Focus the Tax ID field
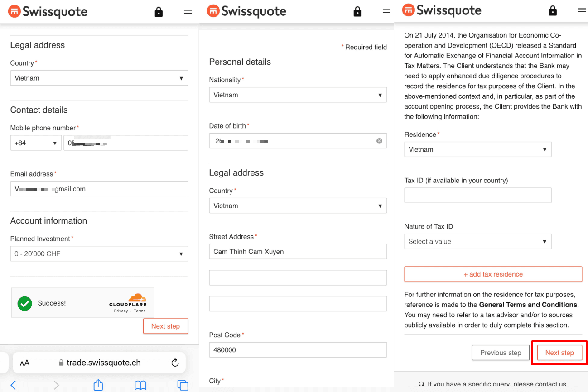 pos(478,195)
